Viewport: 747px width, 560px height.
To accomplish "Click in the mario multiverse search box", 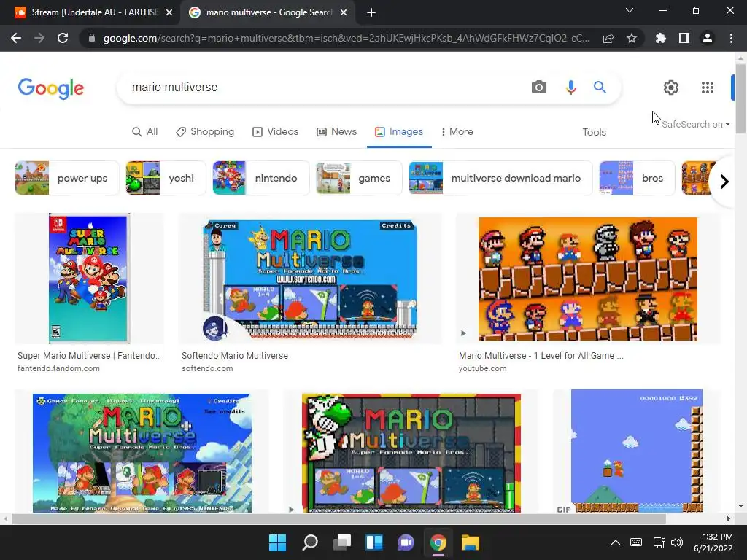I will point(324,87).
